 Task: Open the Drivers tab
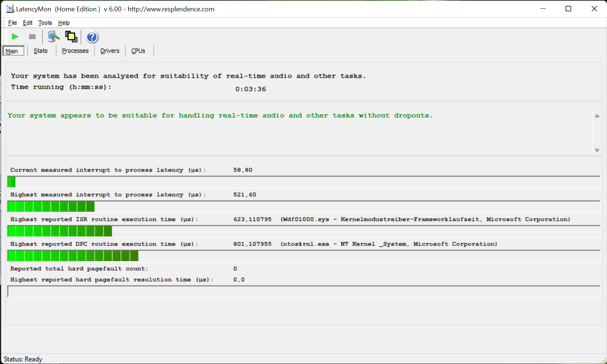pos(110,51)
